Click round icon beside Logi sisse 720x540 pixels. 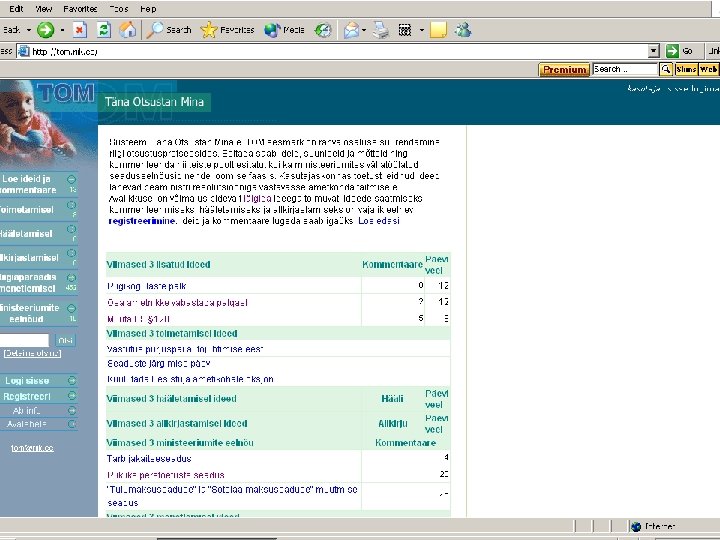(x=72, y=380)
